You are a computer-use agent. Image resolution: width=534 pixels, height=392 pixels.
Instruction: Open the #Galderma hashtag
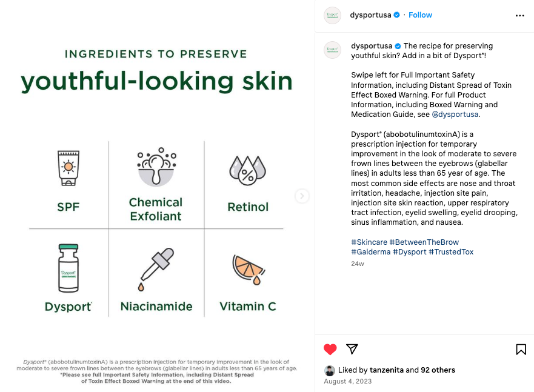click(370, 252)
